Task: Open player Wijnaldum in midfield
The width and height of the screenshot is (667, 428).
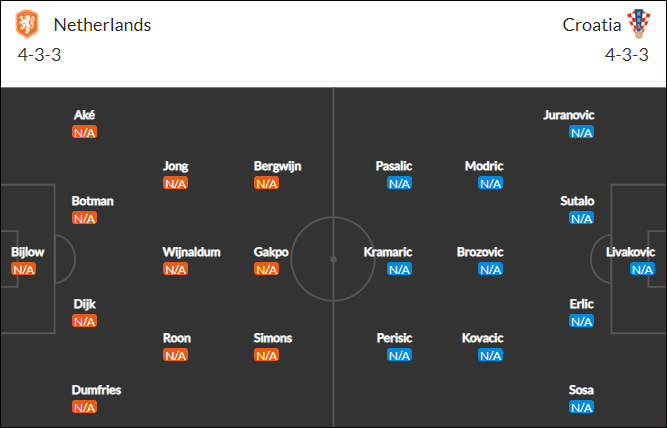Action: click(191, 252)
